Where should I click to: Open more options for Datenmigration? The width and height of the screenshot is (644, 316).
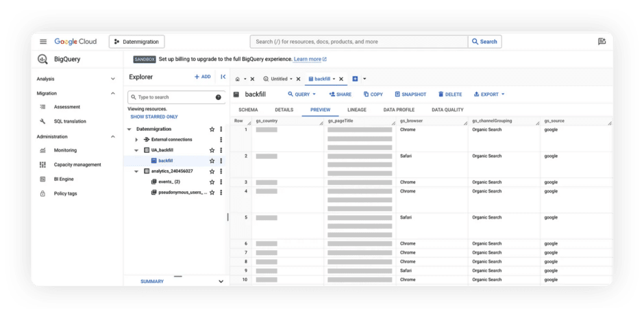[x=221, y=129]
